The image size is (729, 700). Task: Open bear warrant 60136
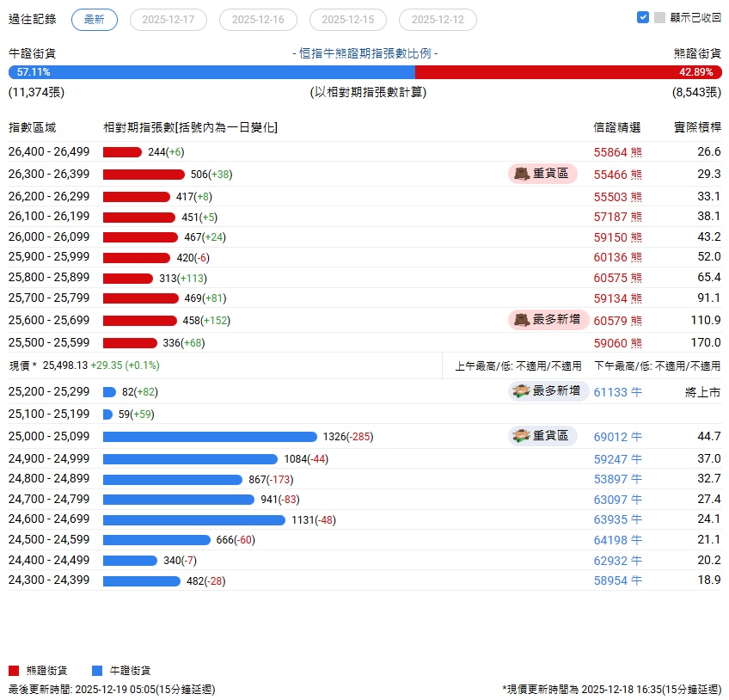(x=617, y=257)
